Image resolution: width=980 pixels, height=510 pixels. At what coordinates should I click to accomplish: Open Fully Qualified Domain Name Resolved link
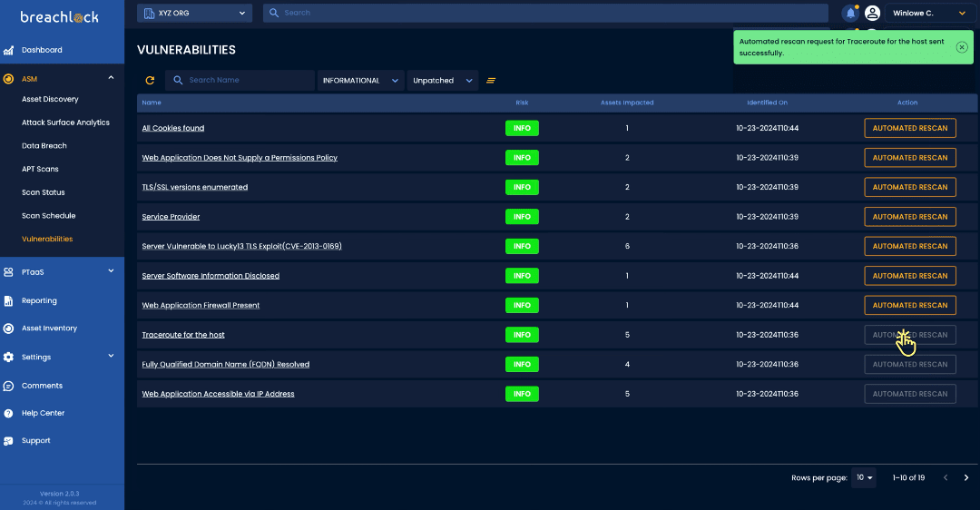226,365
